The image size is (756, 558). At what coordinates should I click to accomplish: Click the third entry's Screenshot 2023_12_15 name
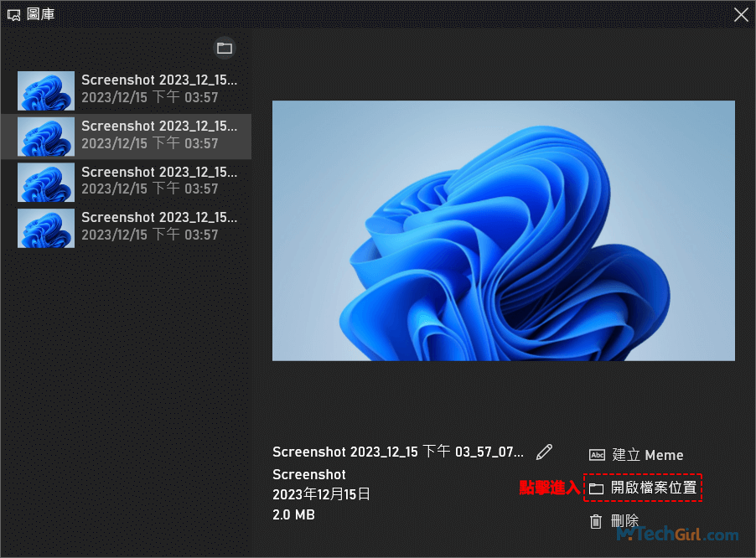pos(159,172)
